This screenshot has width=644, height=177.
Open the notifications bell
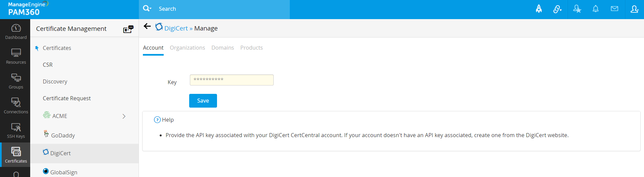pos(595,9)
